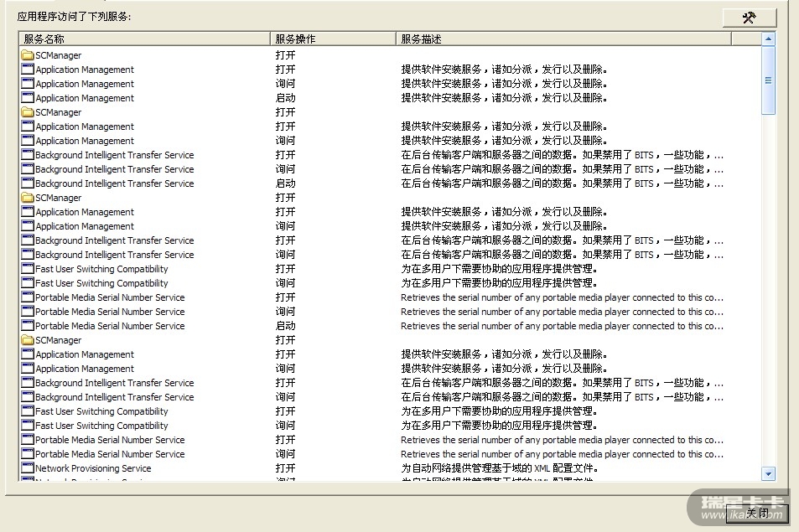The width and height of the screenshot is (799, 532).
Task: Click the Network Provisioning Service 打开 row icon
Action: point(28,467)
